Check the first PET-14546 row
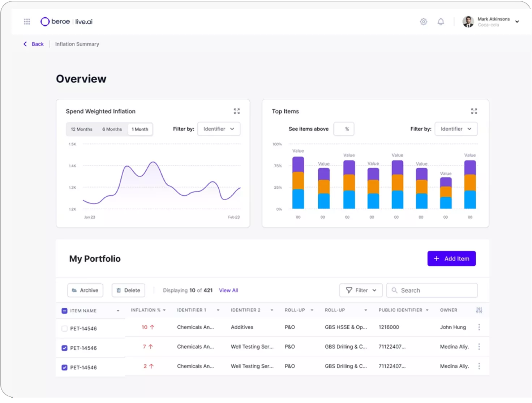Image resolution: width=532 pixels, height=403 pixels. 64,328
